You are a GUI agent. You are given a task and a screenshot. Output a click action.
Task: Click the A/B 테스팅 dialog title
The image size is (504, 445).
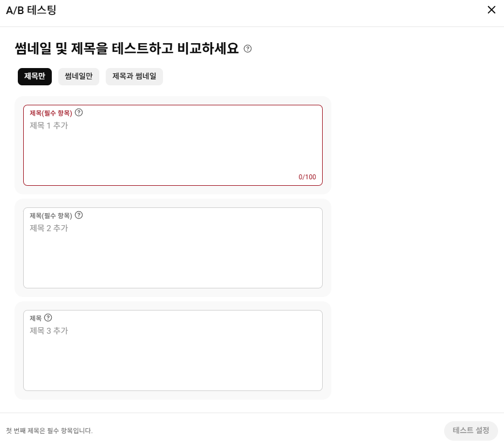click(31, 10)
